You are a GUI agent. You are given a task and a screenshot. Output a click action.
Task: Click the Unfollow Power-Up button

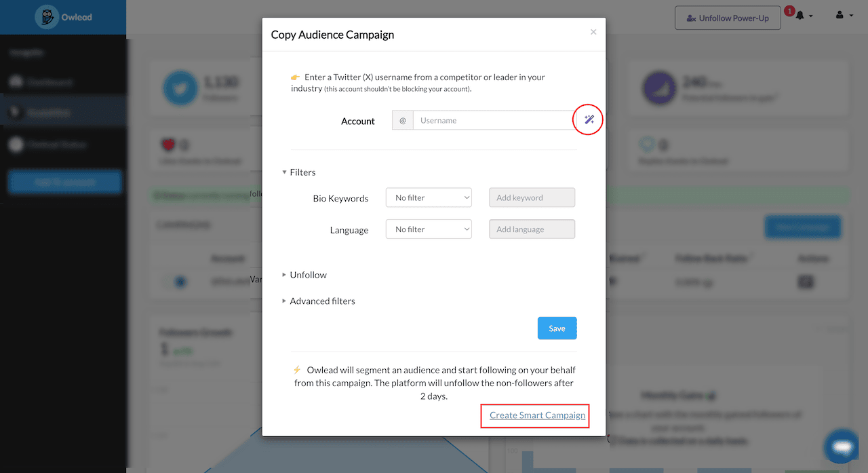(728, 18)
